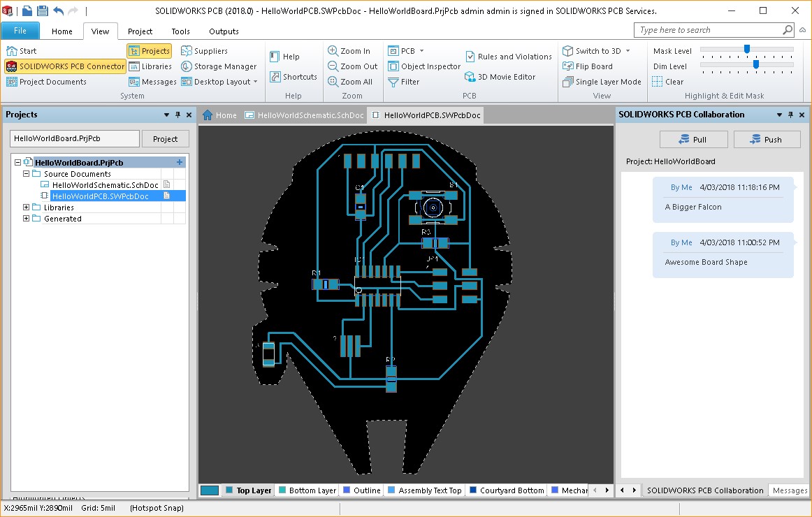The width and height of the screenshot is (812, 517).
Task: Switch to the Project ribbon tab
Action: coord(140,31)
